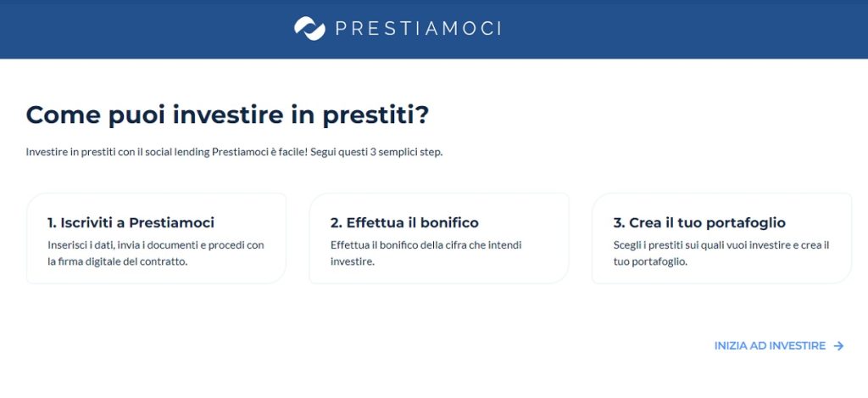This screenshot has height=398, width=868.
Task: Click the line Effettua il bonifico della cifra
Action: point(426,244)
